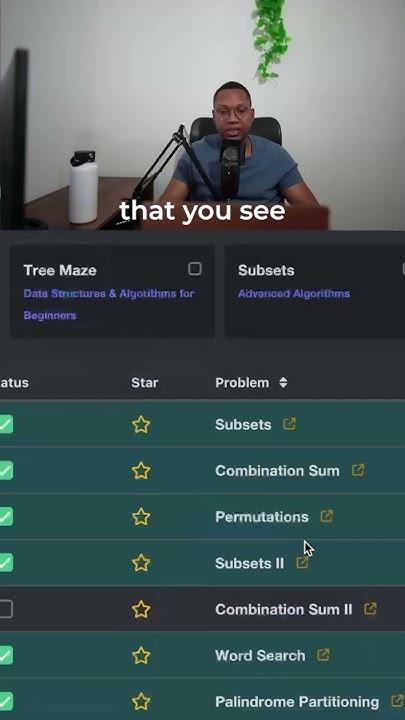
Task: Select the Star column header
Action: (145, 382)
